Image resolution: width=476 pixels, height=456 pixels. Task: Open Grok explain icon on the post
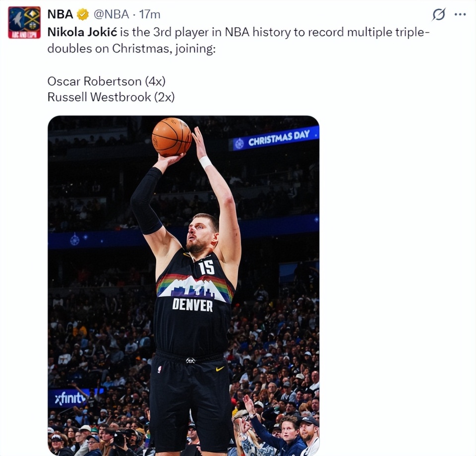439,14
